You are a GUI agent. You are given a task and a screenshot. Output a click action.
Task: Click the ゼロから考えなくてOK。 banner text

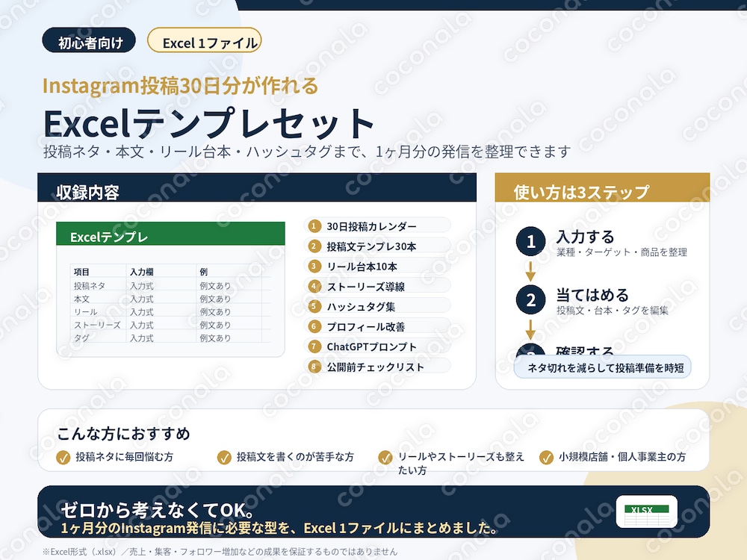pos(157,509)
